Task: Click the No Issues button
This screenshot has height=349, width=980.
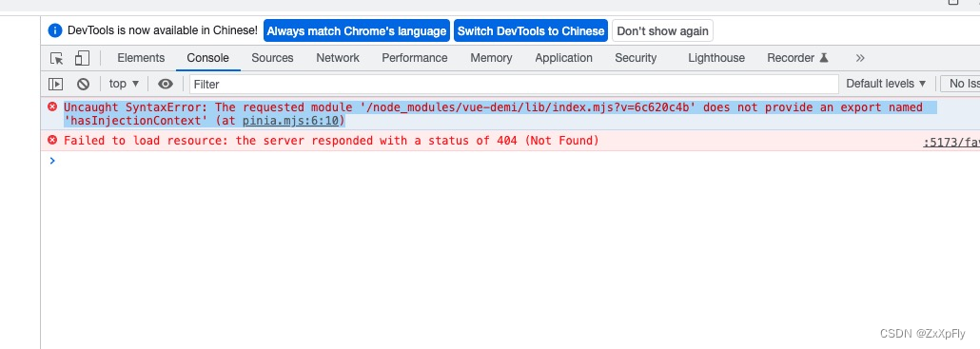Action: click(960, 84)
